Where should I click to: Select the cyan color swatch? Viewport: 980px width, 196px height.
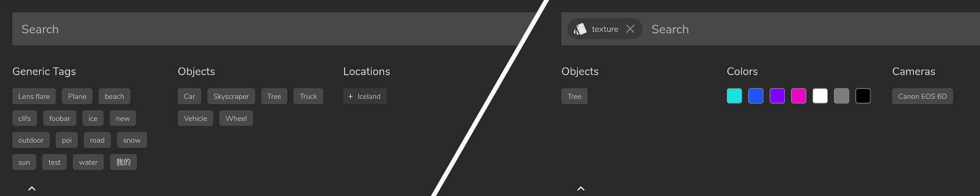734,96
